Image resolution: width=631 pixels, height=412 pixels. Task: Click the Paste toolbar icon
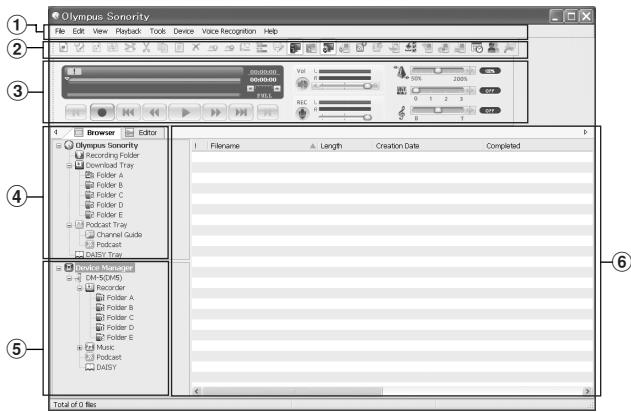179,48
